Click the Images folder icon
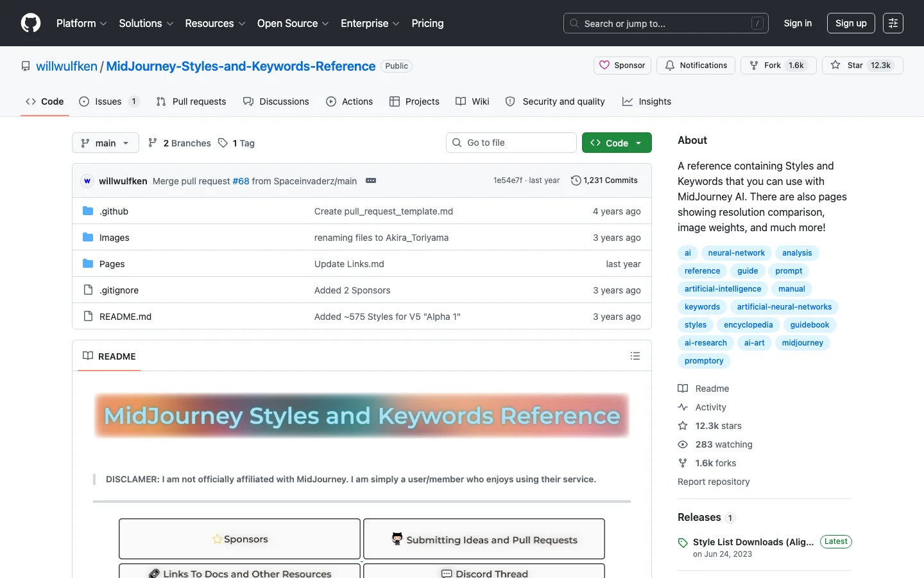 tap(88, 238)
